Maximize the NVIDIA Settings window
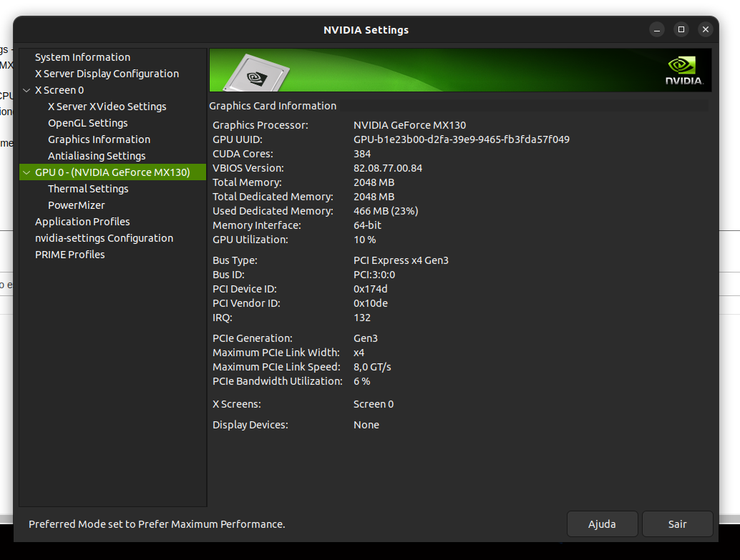 click(681, 30)
